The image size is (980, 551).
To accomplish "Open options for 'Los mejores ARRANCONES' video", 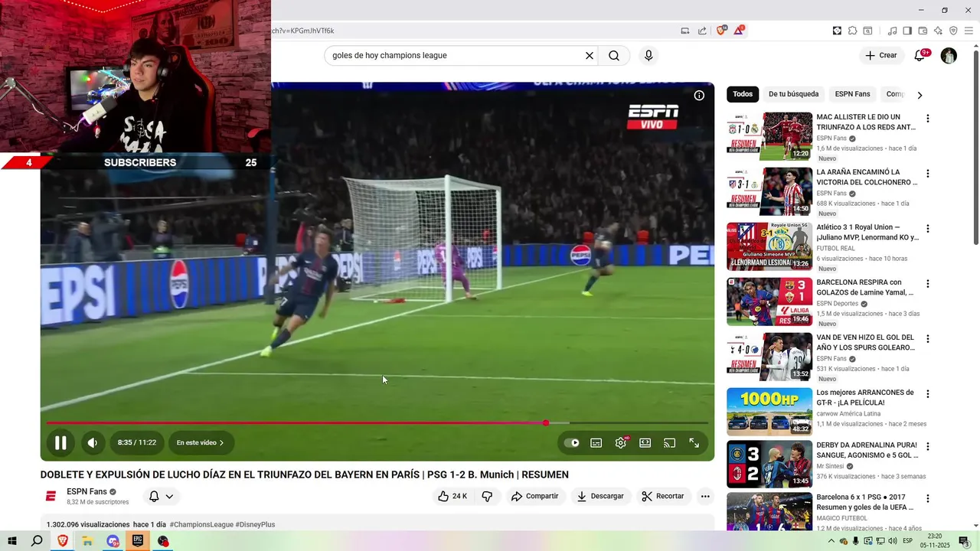I will [927, 394].
